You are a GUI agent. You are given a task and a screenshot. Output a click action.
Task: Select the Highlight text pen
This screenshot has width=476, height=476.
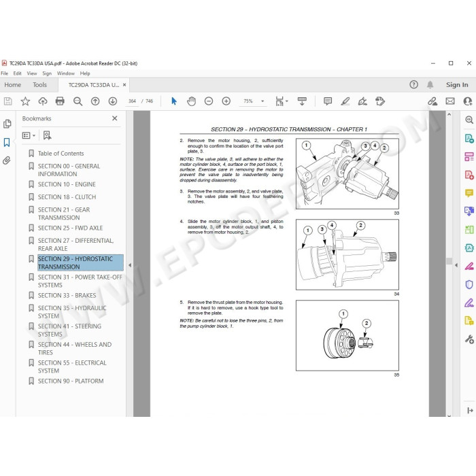pyautogui.click(x=345, y=101)
